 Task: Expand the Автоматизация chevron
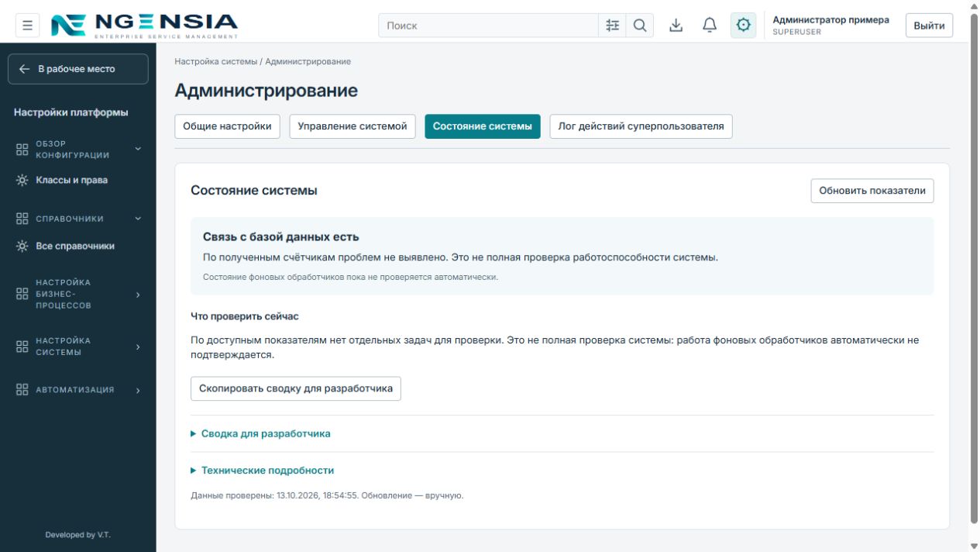click(138, 391)
